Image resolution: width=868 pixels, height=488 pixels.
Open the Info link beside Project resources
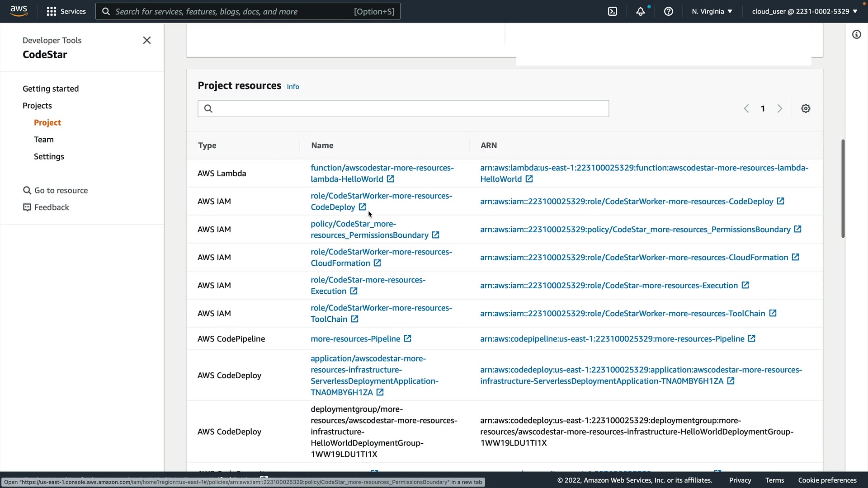[293, 86]
